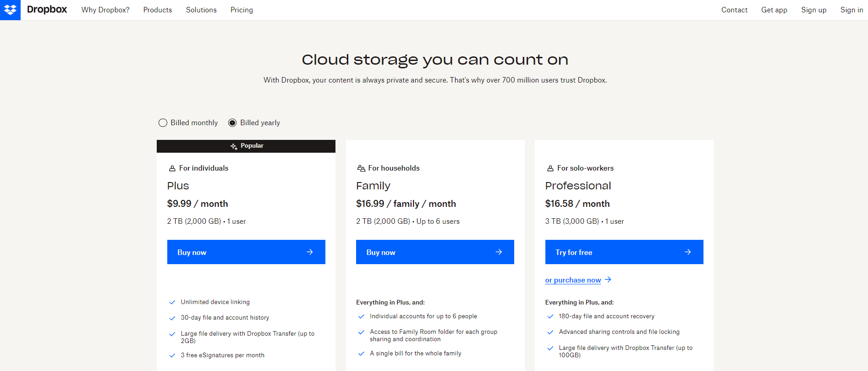
Task: Click the Plus plan title
Action: pos(178,186)
